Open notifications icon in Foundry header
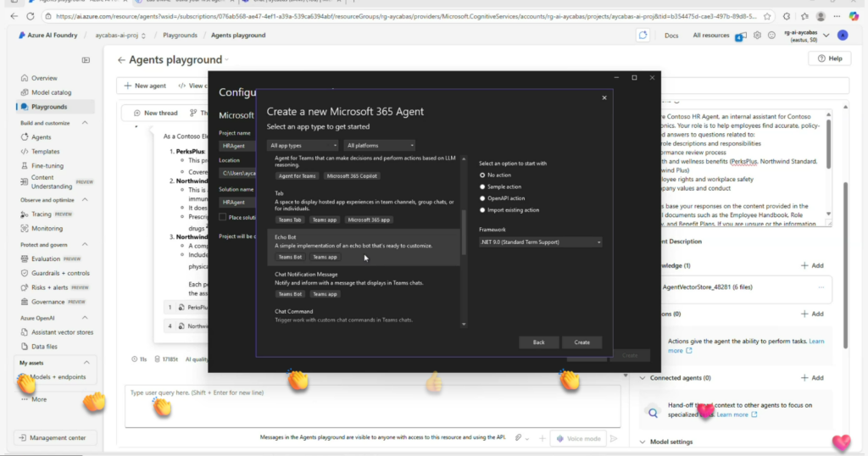Image resolution: width=868 pixels, height=456 pixels. pos(740,36)
